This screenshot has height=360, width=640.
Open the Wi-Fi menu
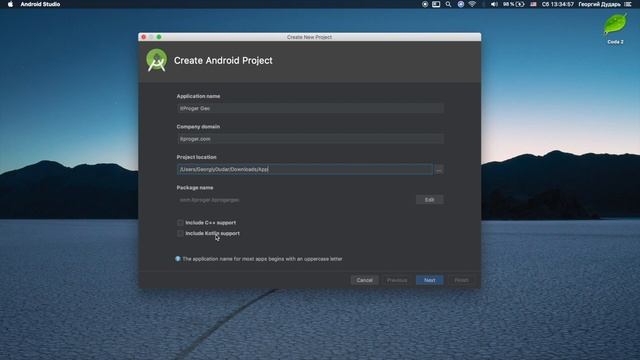(472, 4)
